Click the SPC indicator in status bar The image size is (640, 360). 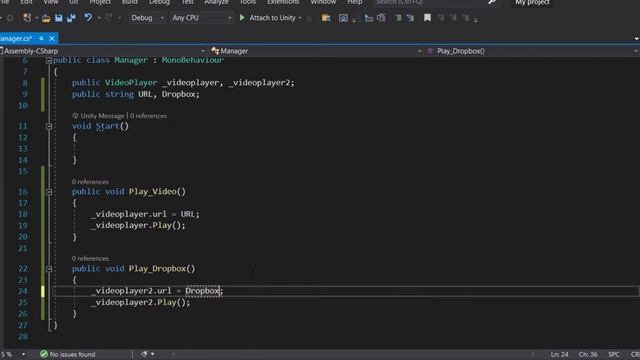click(614, 354)
